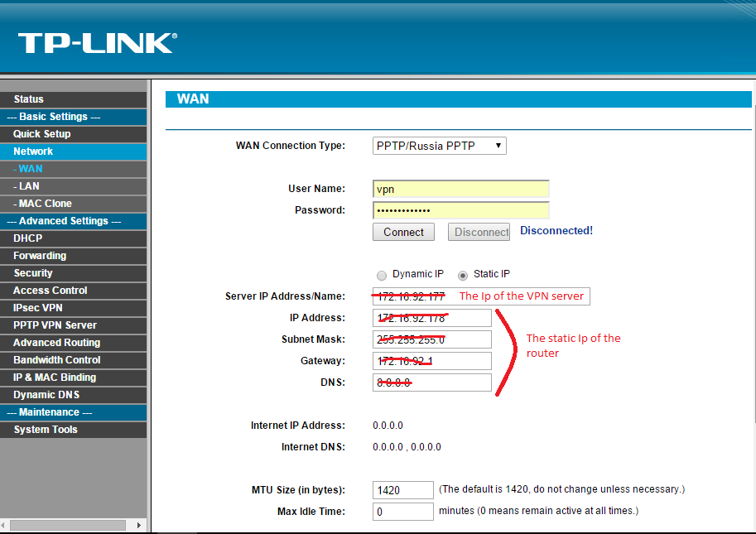Navigate to PPTP VPN Server settings
Viewport: 756px width, 534px height.
55,325
